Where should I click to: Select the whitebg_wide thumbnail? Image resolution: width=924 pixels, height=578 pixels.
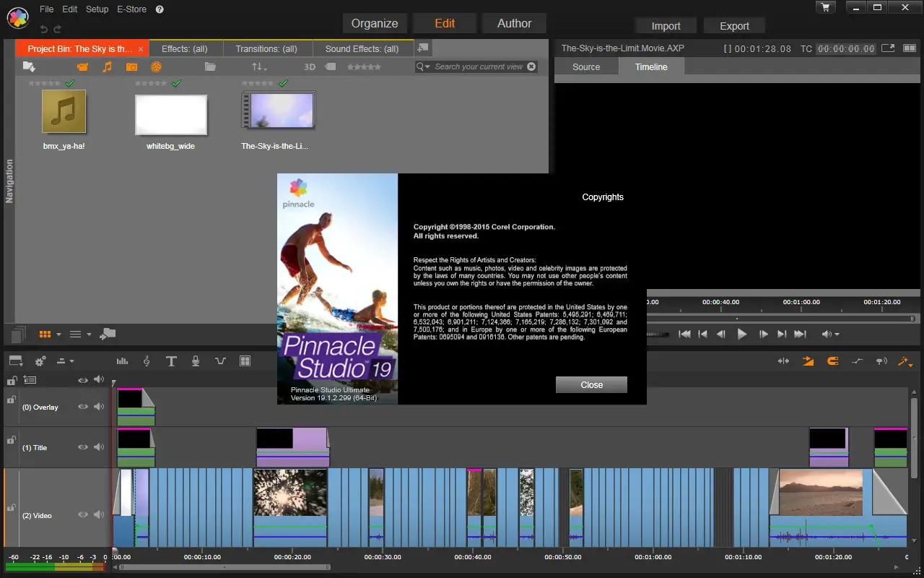[x=171, y=115]
